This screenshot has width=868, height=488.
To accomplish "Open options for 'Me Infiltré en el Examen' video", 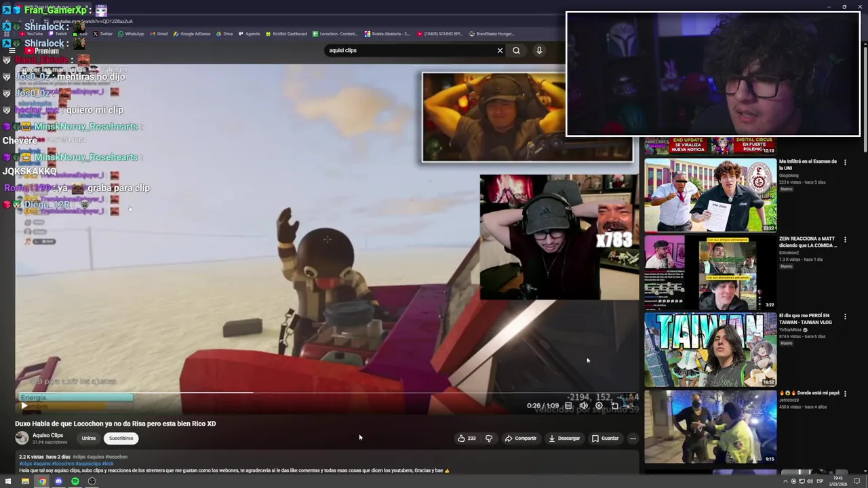I will 844,162.
